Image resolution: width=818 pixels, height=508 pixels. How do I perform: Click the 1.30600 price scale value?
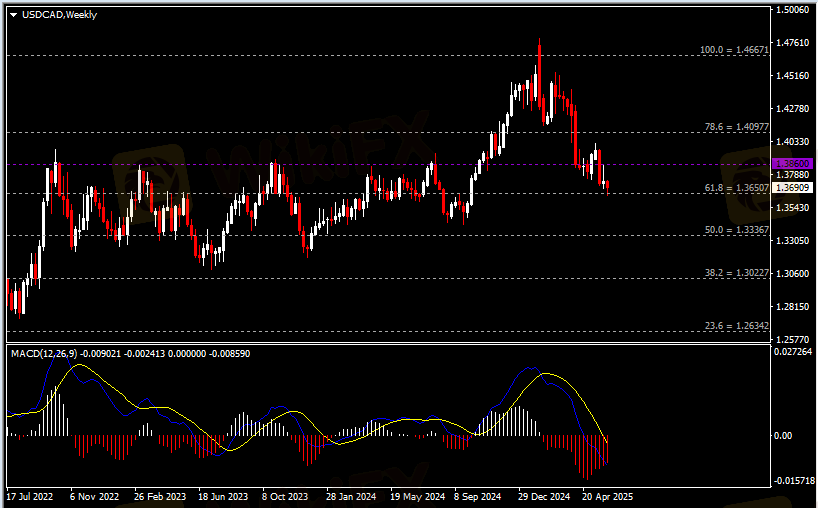click(x=792, y=273)
